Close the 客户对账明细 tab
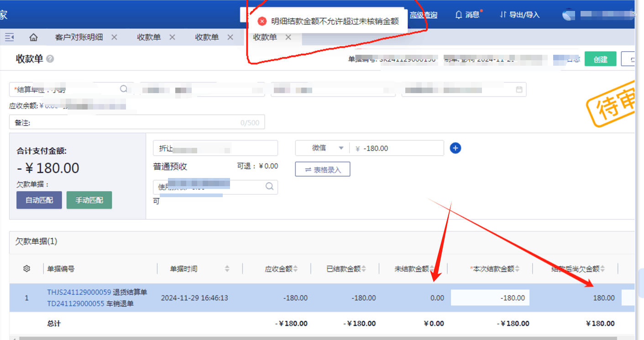The width and height of the screenshot is (644, 340). tap(114, 37)
